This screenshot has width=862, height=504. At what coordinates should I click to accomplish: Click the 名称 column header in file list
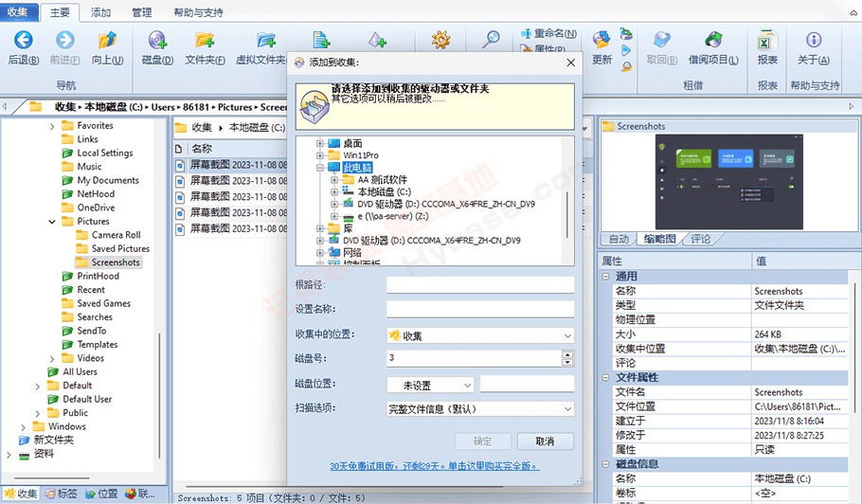click(201, 149)
